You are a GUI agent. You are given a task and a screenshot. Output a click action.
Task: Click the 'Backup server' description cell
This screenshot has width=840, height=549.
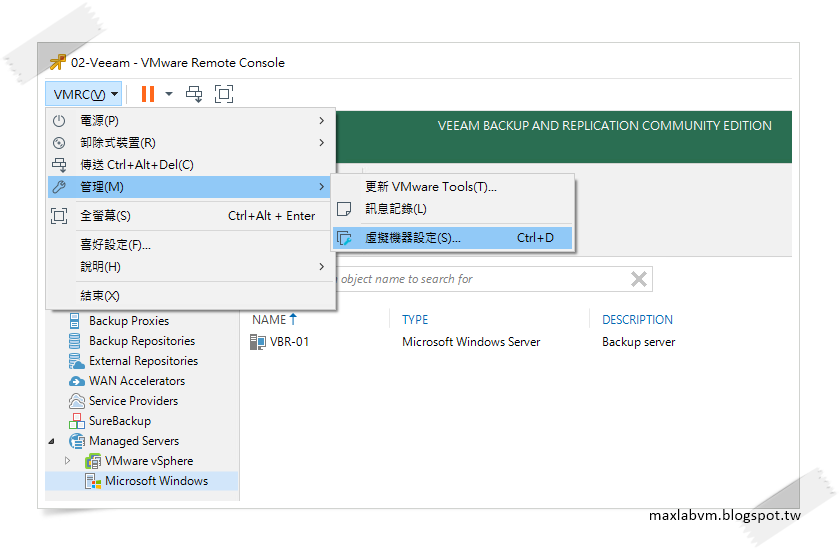click(x=639, y=342)
